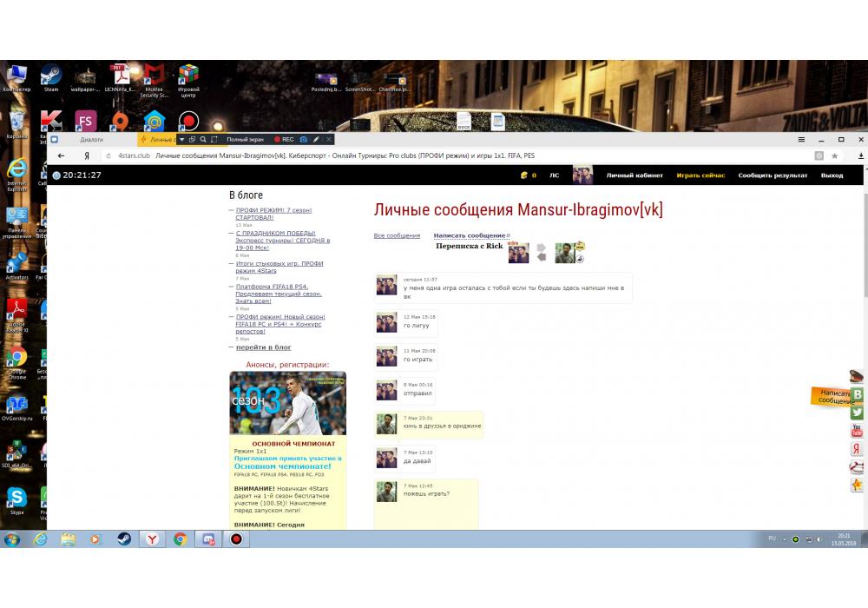Open the Игровой центр cube icon
This screenshot has width=868, height=608.
[x=188, y=80]
